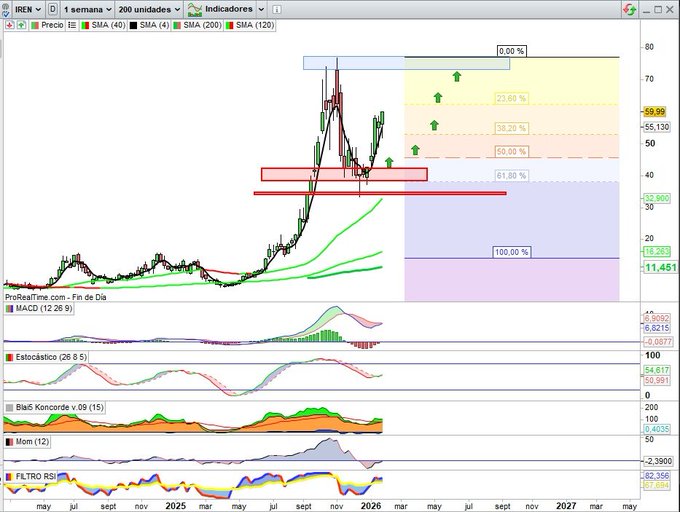Screen dimensions: 680x512
Task: Expand the 1 semana timeframe dropdown
Action: click(86, 8)
